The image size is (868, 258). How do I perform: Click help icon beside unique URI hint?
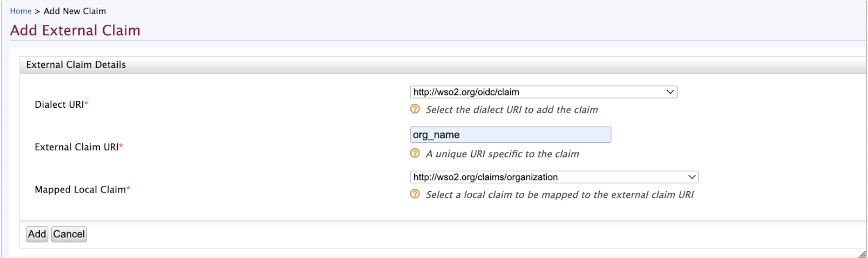pyautogui.click(x=415, y=153)
